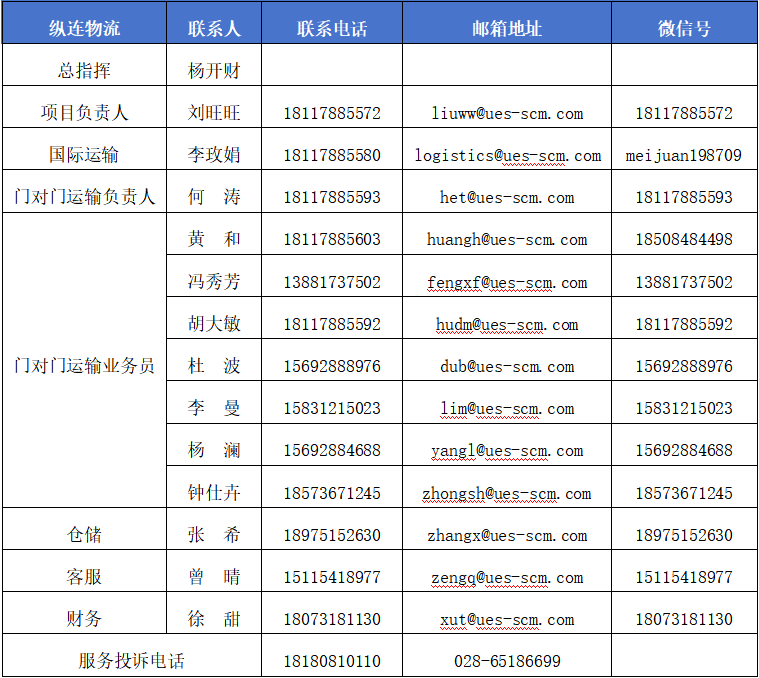The width and height of the screenshot is (759, 678).
Task: Select the zengq@ues-scm.com email
Action: click(507, 577)
